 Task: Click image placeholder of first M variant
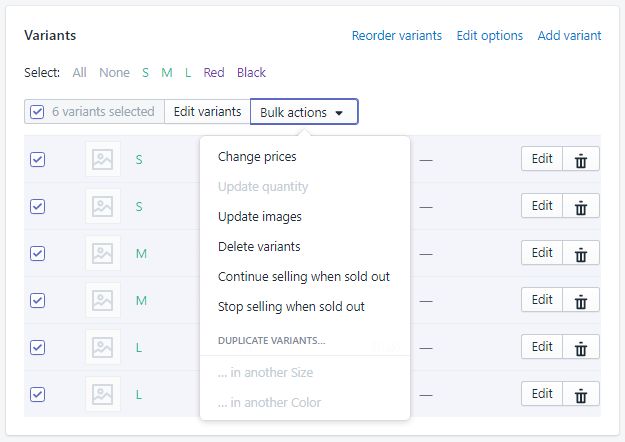[102, 253]
